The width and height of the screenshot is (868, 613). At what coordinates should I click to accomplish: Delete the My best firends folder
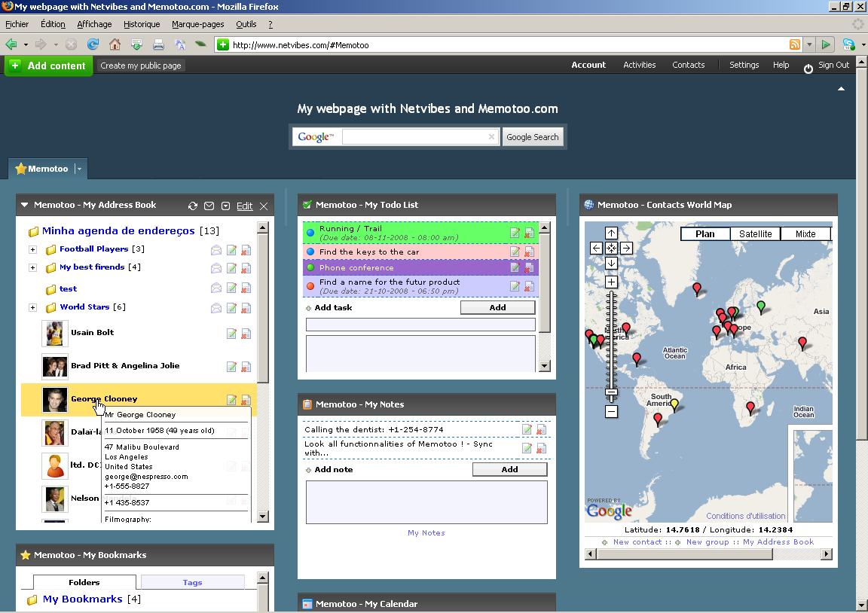point(246,268)
